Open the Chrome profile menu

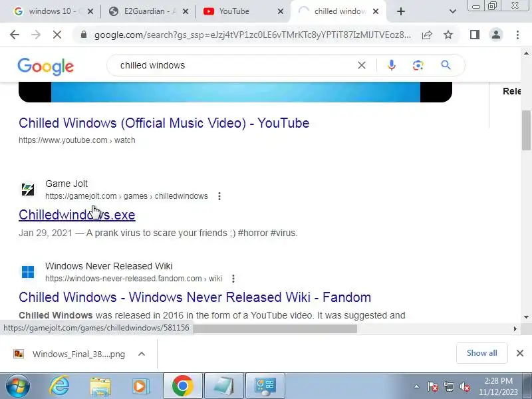point(495,35)
